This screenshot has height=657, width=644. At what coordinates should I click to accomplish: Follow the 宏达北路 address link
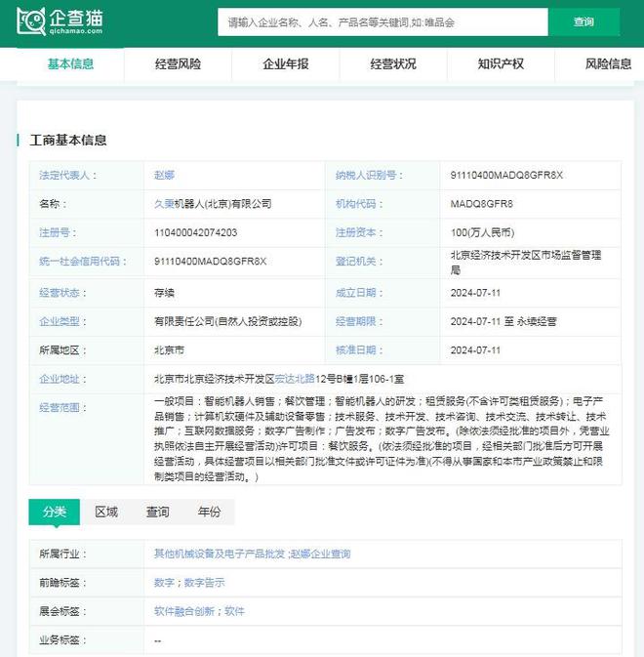point(295,379)
